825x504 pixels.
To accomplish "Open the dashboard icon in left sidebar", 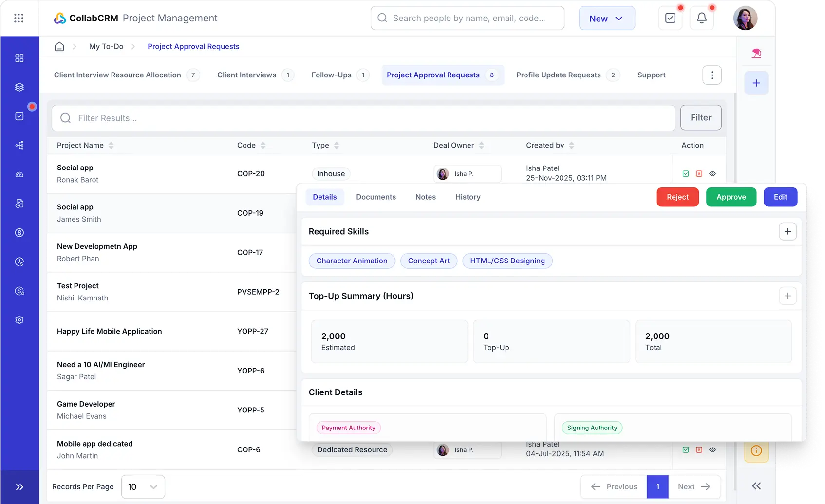I will 19,58.
